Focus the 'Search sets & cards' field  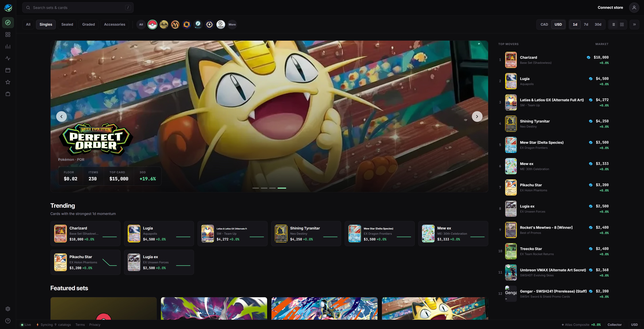78,7
